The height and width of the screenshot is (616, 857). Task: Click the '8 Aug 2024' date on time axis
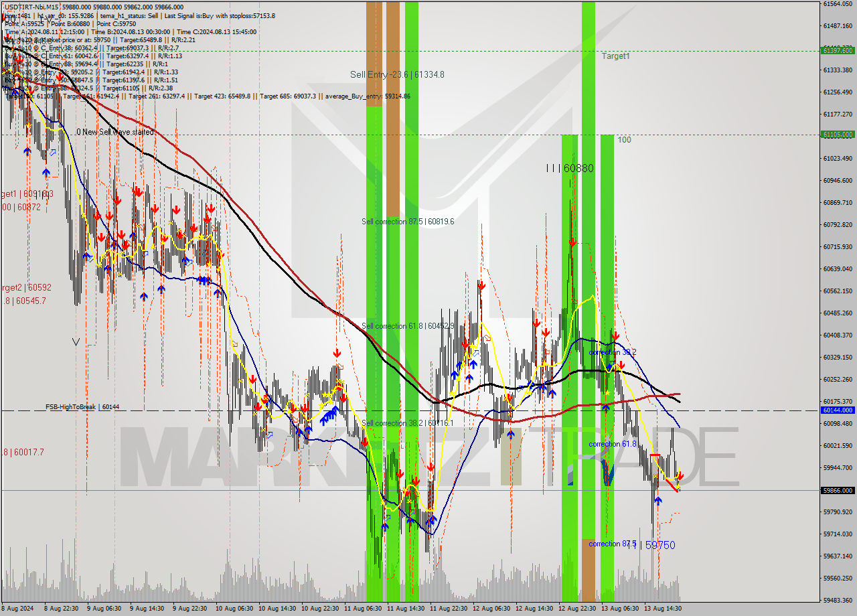pyautogui.click(x=17, y=609)
